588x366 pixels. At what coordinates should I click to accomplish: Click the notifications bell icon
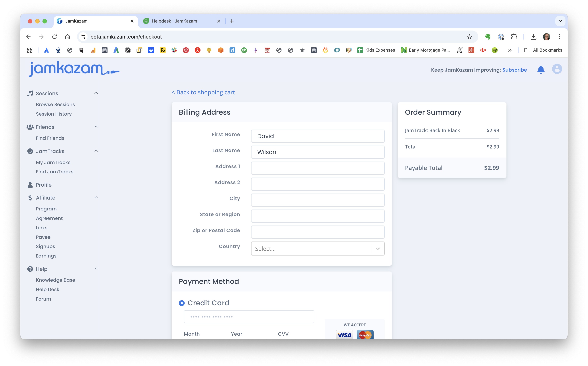click(541, 70)
